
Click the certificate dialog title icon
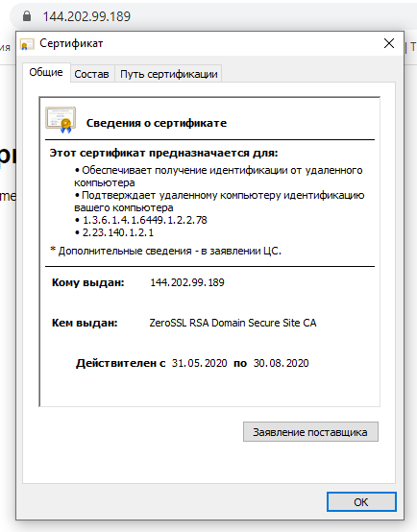[x=27, y=44]
